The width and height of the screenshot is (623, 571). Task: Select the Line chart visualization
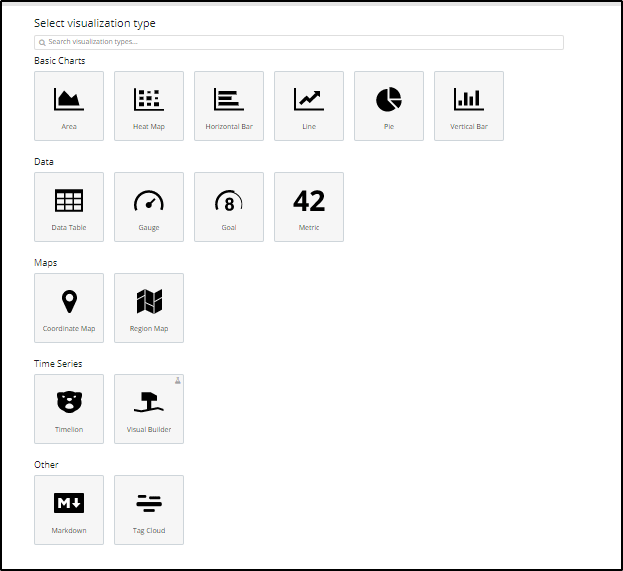pyautogui.click(x=309, y=106)
